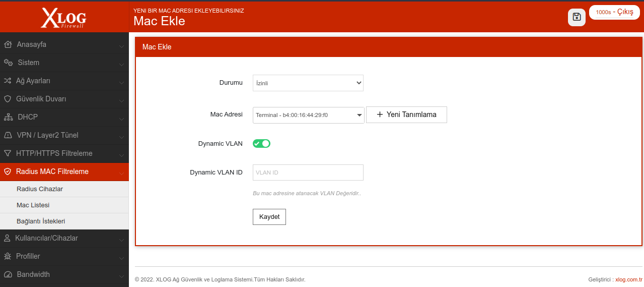This screenshot has height=287, width=644.
Task: Click the VPN / Layer2 Tünel icon
Action: (8, 135)
